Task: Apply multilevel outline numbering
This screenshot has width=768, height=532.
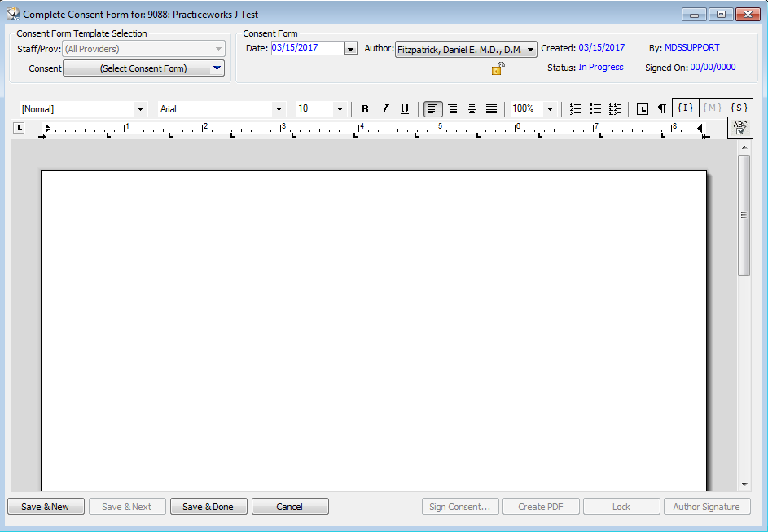Action: tap(615, 108)
